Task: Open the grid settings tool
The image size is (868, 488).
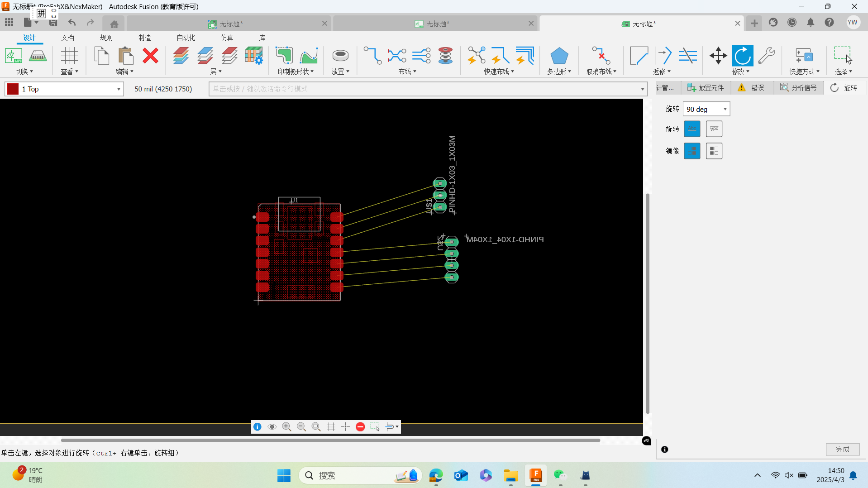Action: tap(69, 56)
